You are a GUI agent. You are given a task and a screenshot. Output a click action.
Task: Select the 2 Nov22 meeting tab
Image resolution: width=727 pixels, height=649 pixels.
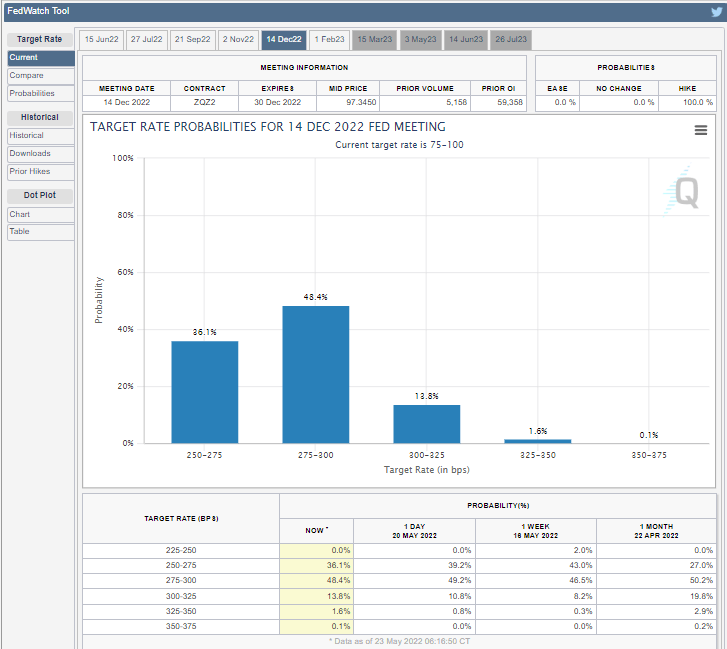tap(238, 40)
